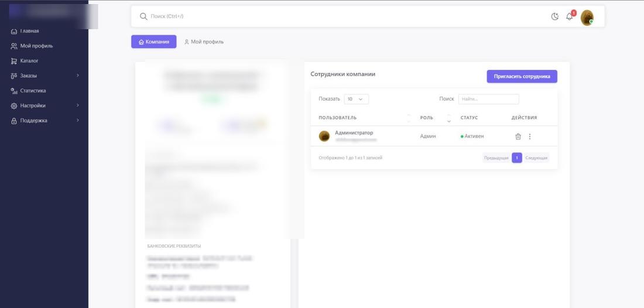
Task: Click the Администратор row avatar
Action: tap(324, 136)
